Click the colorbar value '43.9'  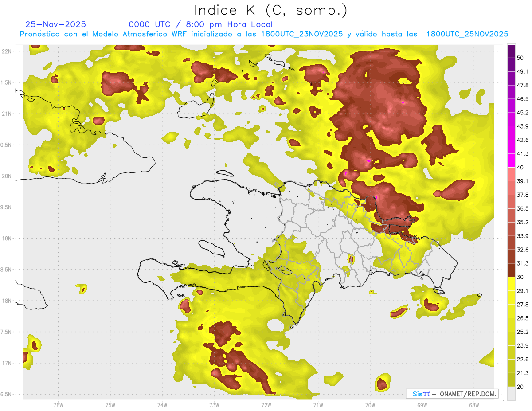(x=523, y=126)
